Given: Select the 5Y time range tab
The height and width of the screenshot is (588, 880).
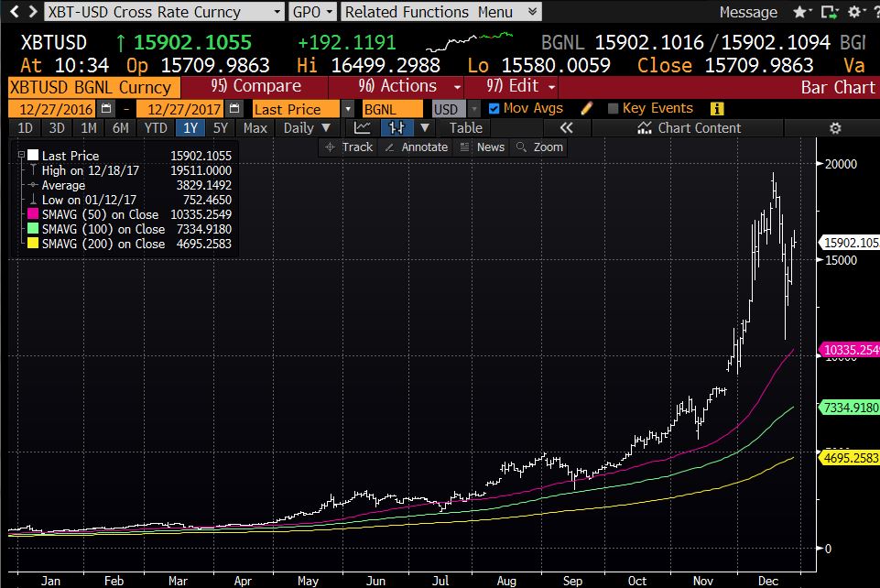Looking at the screenshot, I should (x=220, y=128).
